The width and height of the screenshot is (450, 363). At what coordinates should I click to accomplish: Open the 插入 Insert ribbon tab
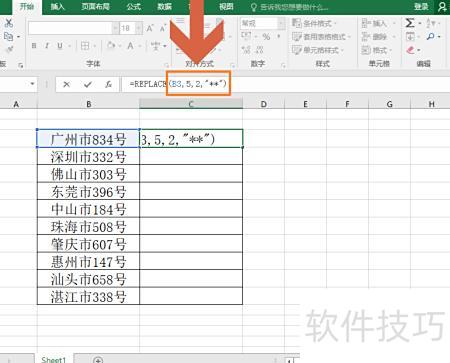(x=57, y=7)
